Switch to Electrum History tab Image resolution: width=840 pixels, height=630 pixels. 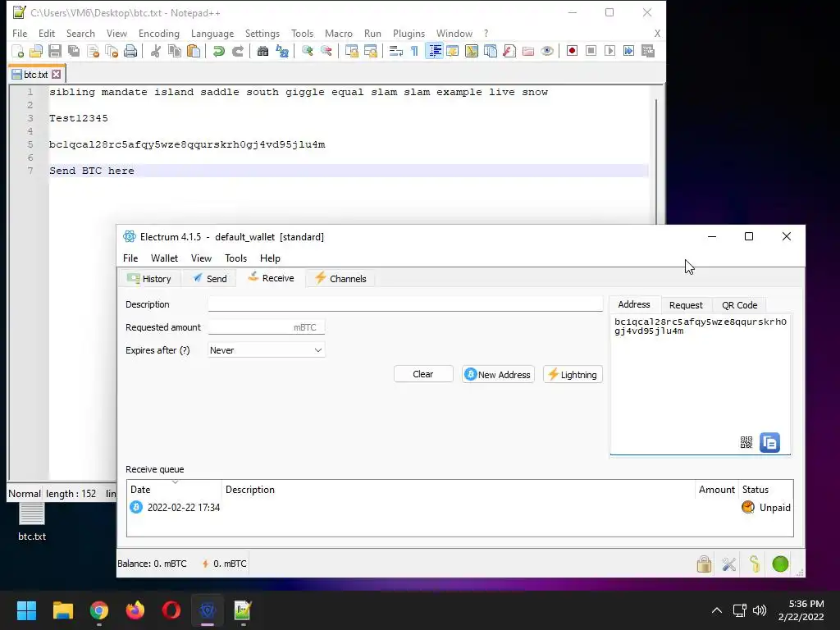pos(149,279)
